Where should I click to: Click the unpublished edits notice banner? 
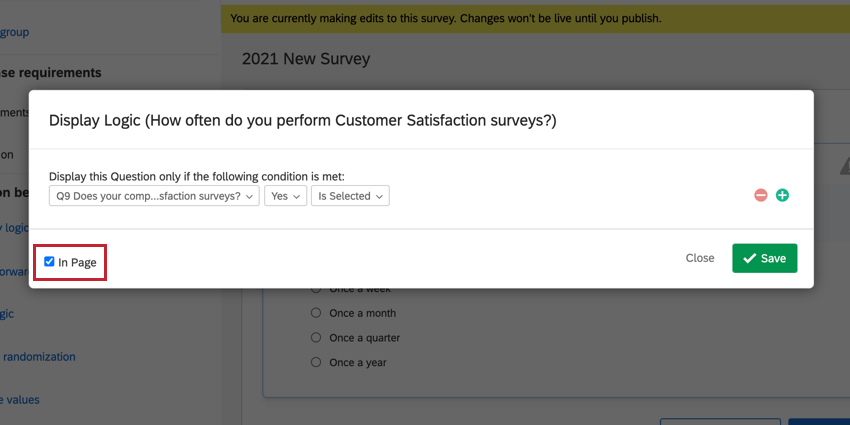[444, 19]
